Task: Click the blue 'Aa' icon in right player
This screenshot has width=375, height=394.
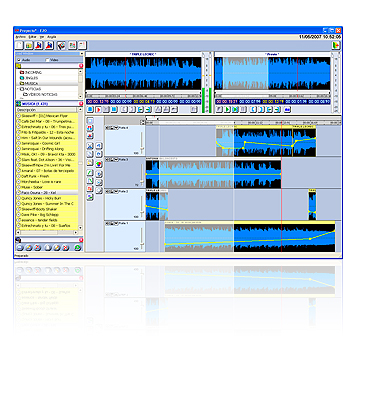Action: pos(287,109)
